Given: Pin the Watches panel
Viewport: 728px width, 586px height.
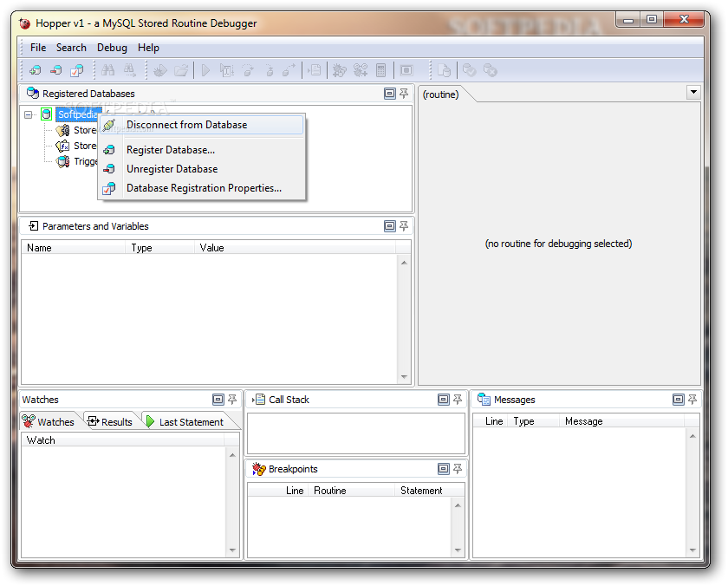Looking at the screenshot, I should pos(232,400).
